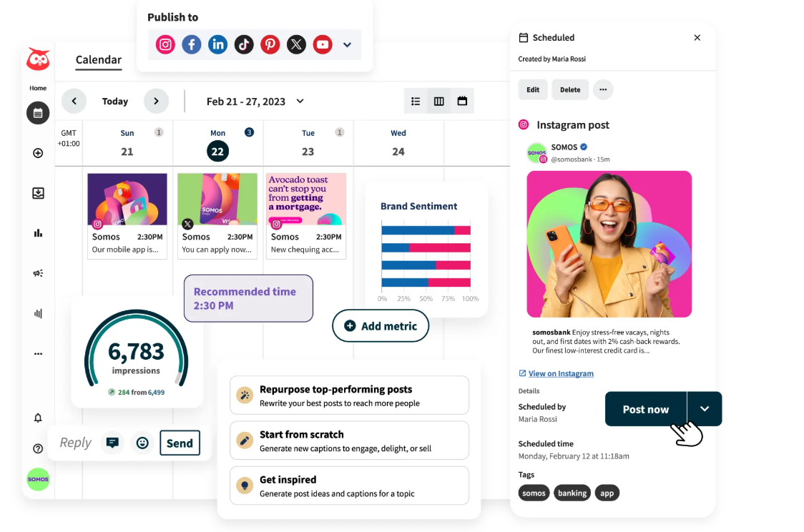This screenshot has width=804, height=532.
Task: Expand the Post now dropdown arrow
Action: point(705,409)
